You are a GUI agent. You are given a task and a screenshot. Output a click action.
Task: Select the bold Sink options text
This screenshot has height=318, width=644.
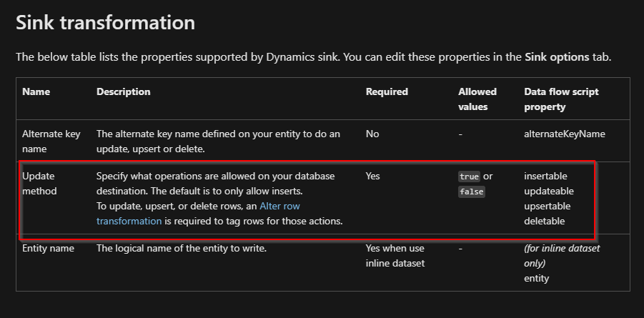click(557, 57)
